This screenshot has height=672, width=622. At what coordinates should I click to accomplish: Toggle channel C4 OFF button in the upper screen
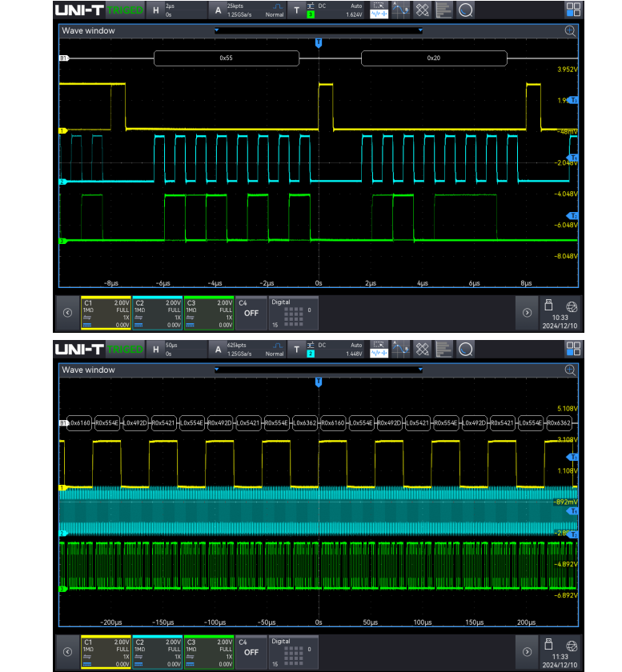(x=251, y=313)
